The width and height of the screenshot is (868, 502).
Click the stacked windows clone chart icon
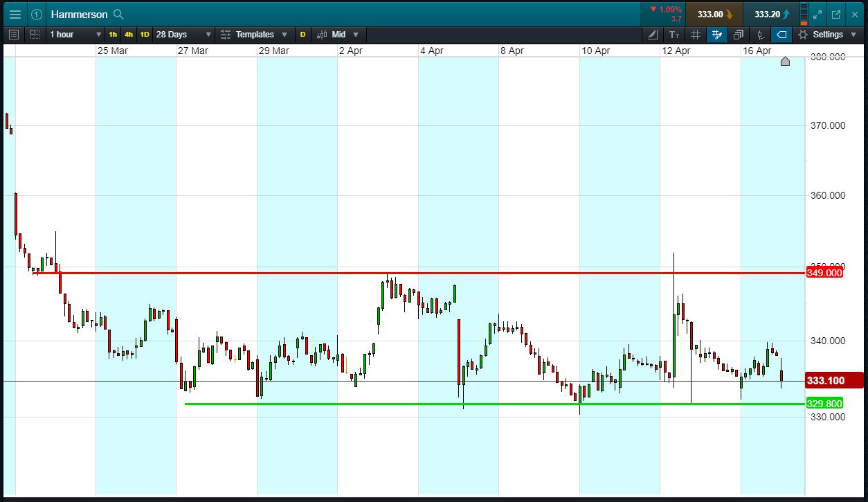tap(739, 34)
